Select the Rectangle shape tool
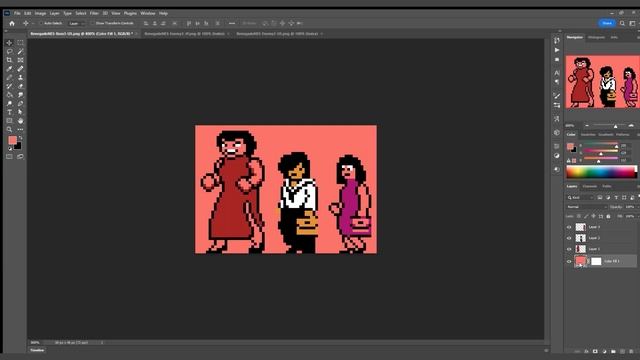Viewport: 640px width, 360px height. 9,121
